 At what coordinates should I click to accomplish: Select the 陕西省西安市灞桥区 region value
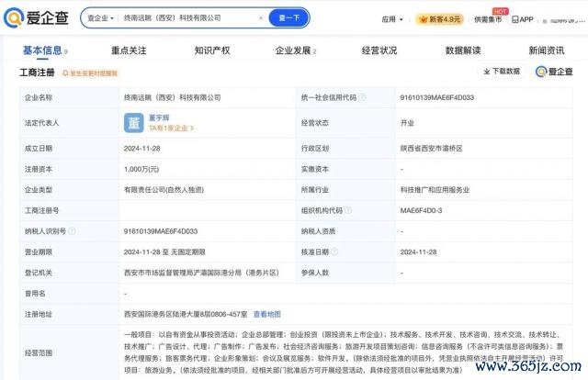pyautogui.click(x=431, y=149)
